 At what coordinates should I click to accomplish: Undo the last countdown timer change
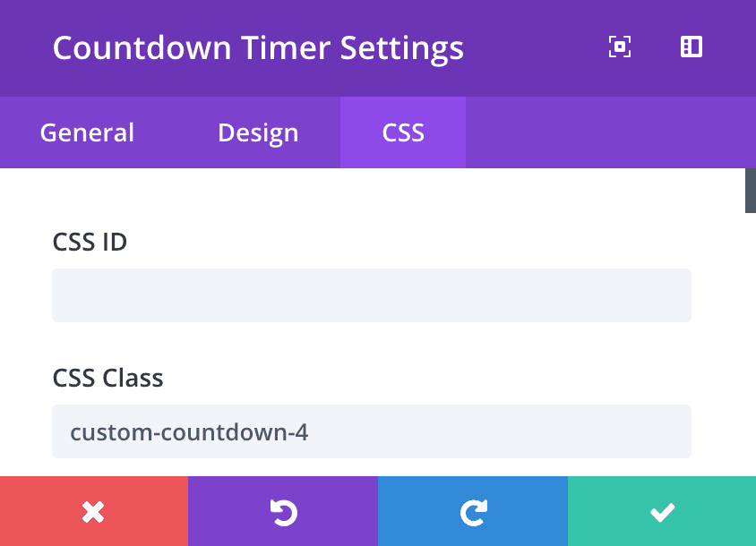click(283, 511)
